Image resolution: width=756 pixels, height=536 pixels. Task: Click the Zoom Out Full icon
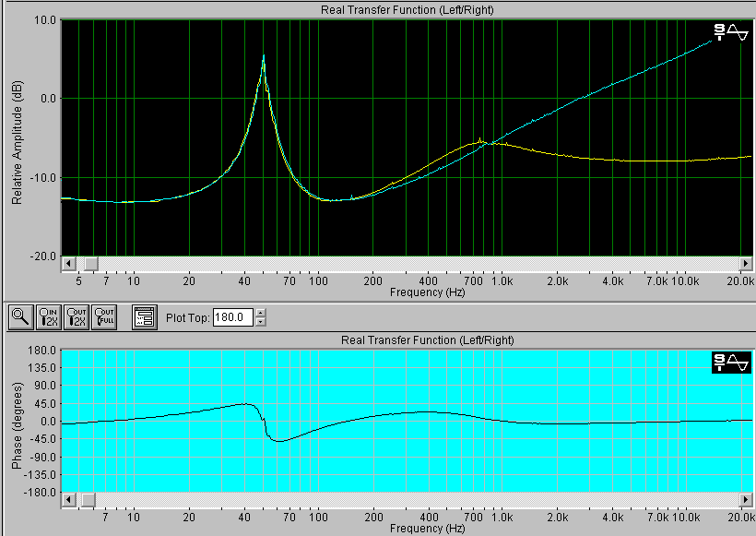[104, 317]
